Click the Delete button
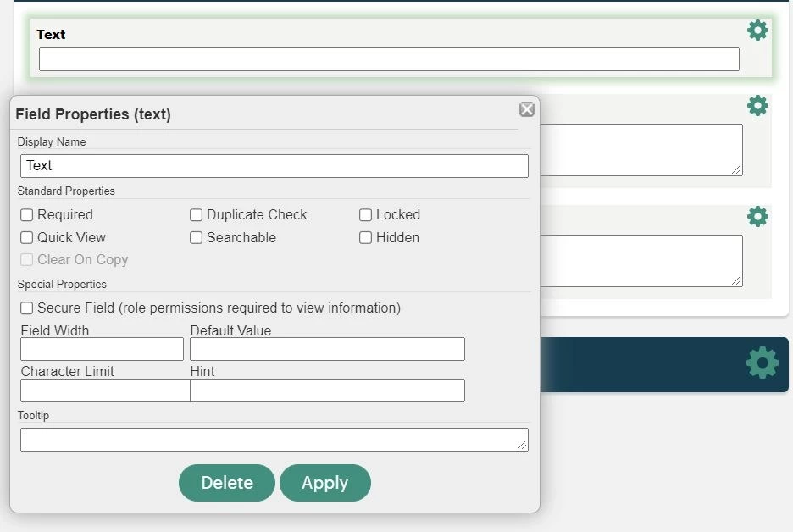 [x=226, y=483]
